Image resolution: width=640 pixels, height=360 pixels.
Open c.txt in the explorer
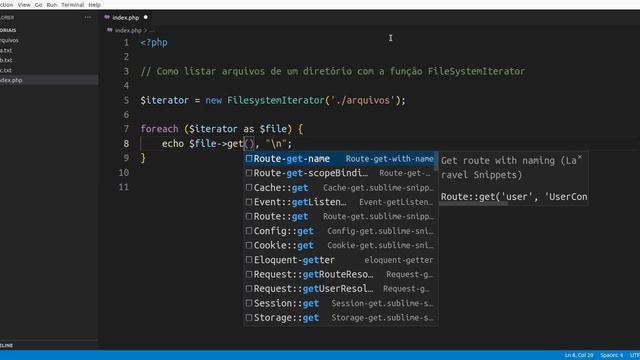click(6, 70)
